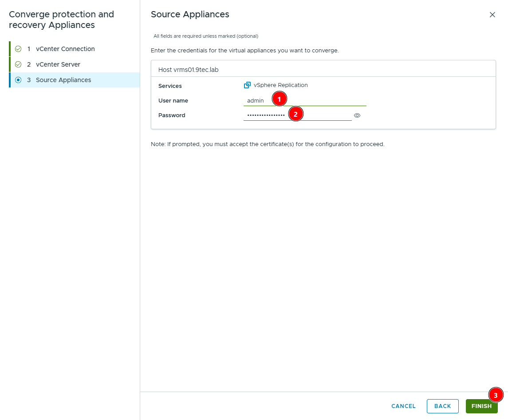Click the Converge protection and recovery title
The image size is (508, 420).
(62, 20)
